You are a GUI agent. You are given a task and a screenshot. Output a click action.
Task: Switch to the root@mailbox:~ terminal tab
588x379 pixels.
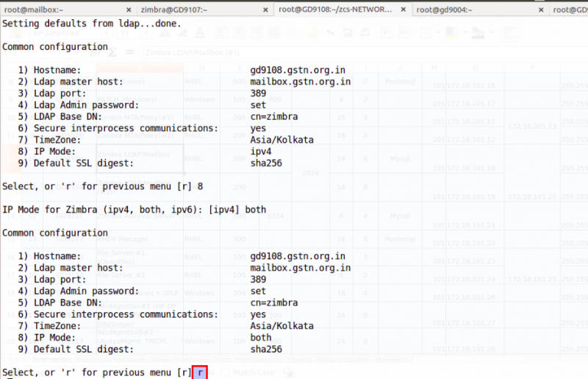click(x=68, y=10)
